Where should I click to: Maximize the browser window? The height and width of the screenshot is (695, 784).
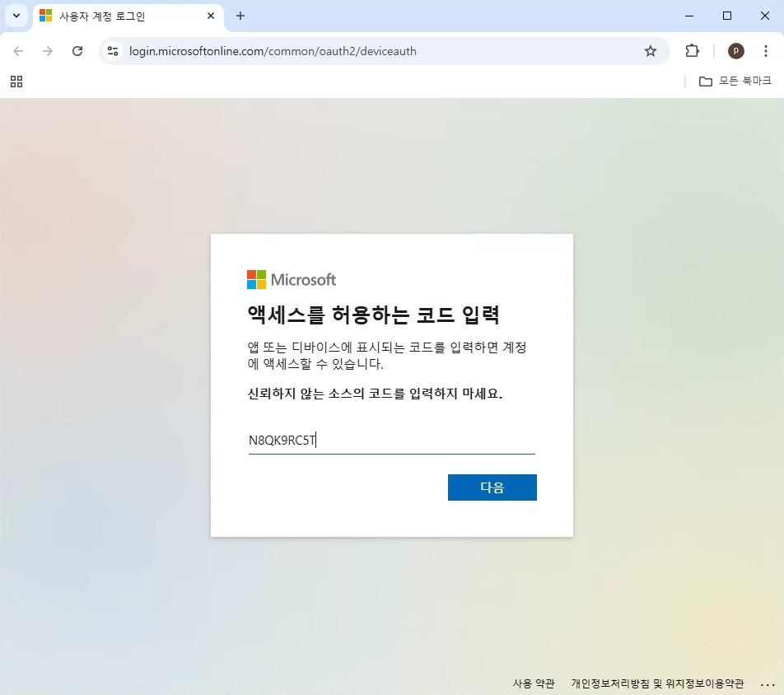tap(727, 16)
